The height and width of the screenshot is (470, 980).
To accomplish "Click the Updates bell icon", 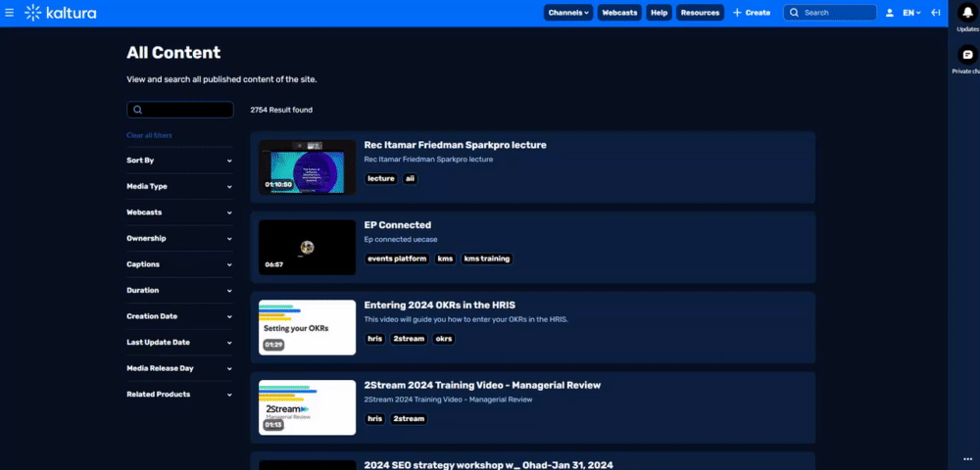I will [967, 13].
